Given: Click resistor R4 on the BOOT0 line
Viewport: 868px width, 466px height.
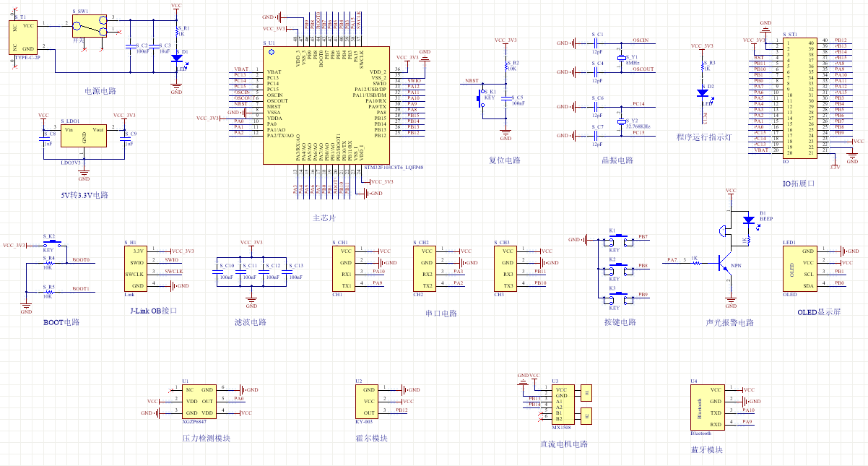Looking at the screenshot, I should 48,263.
